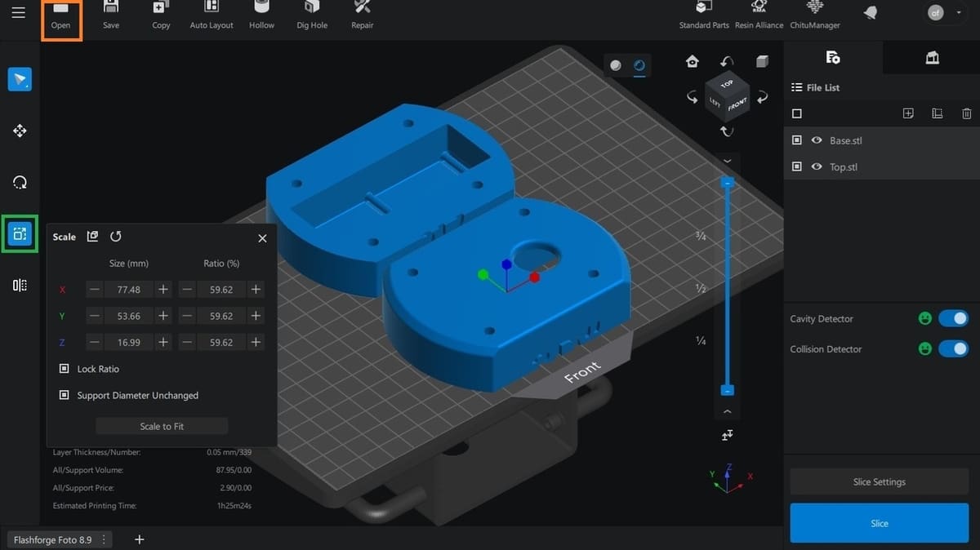Hide Base.stl with eye icon
The width and height of the screenshot is (980, 550).
coord(817,140)
